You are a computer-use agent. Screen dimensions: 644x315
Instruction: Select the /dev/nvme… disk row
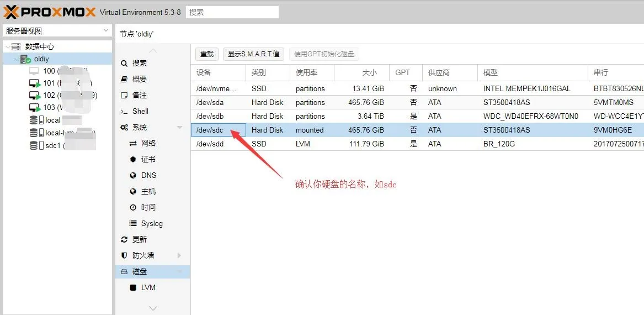click(417, 88)
